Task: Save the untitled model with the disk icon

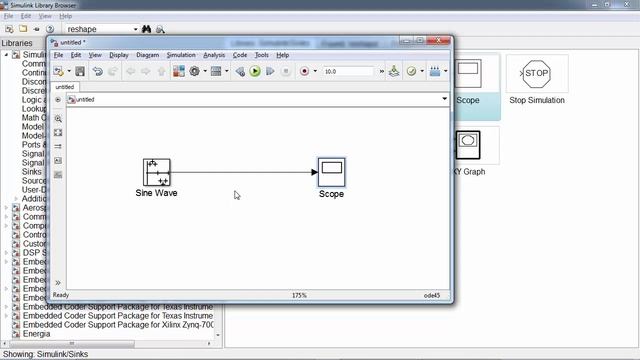Action: click(80, 71)
